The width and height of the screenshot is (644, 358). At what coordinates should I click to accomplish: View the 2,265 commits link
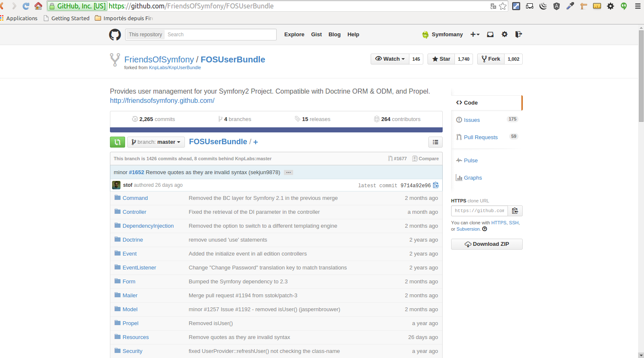[x=153, y=119]
